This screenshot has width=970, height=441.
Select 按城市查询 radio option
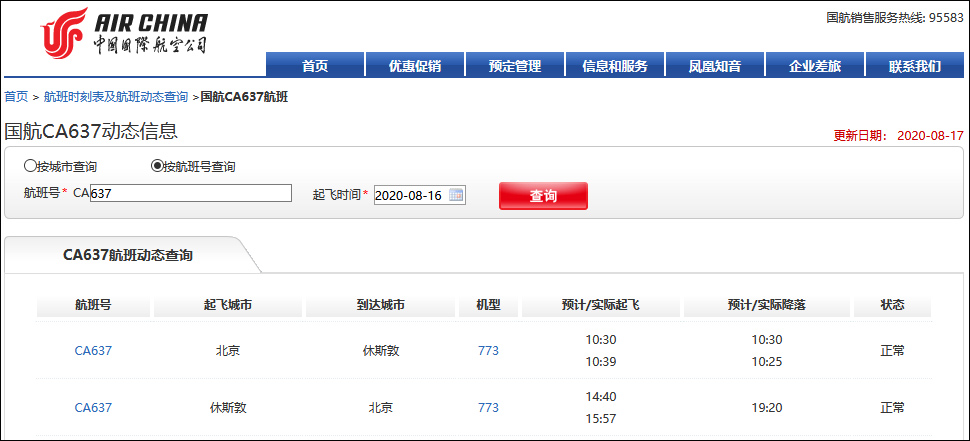point(29,166)
